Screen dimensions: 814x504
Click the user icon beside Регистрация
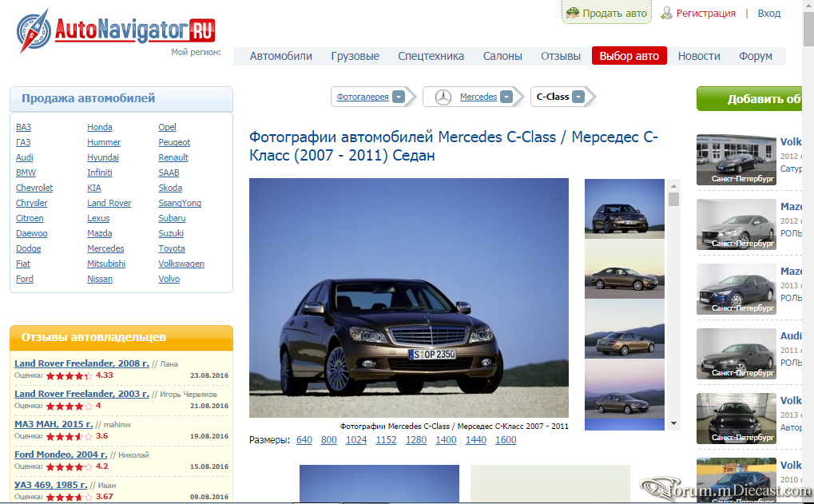coord(666,13)
